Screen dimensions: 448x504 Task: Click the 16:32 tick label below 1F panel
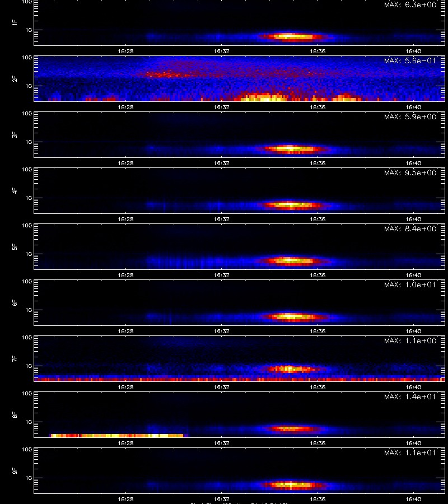221,51
